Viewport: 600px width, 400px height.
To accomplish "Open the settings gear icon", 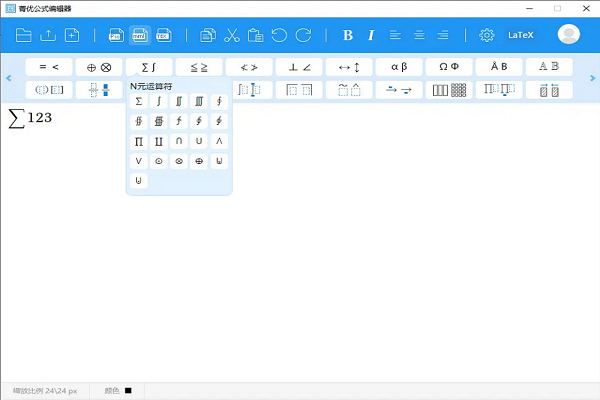I will point(487,35).
